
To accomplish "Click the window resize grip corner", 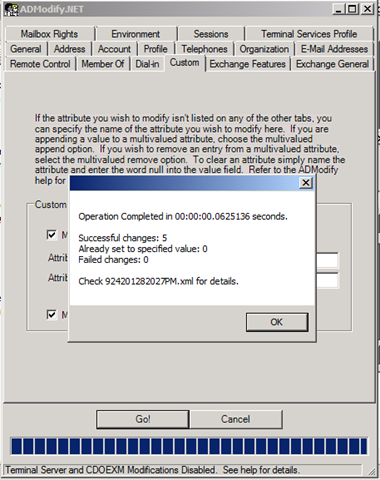I will pos(371,471).
